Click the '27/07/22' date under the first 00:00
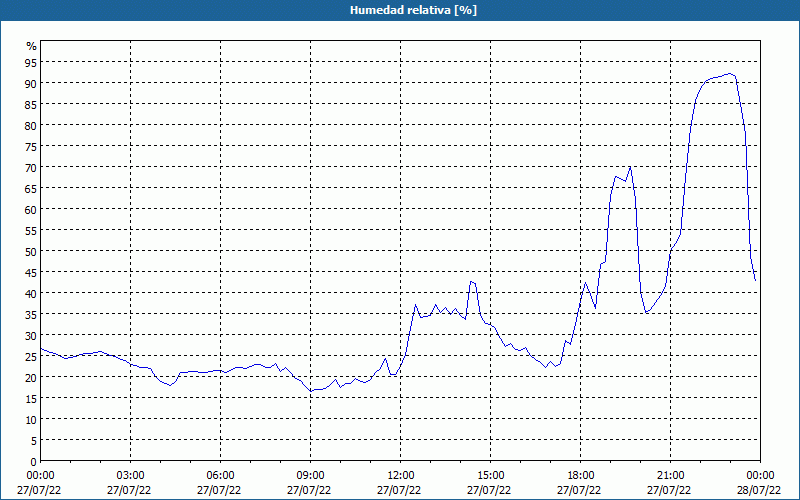The image size is (800, 500). click(39, 490)
